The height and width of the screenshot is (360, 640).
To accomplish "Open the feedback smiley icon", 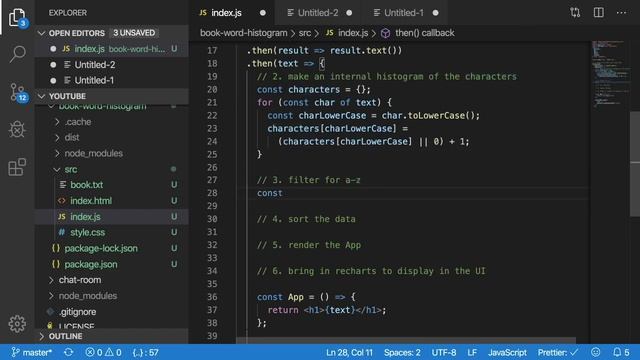I will (x=596, y=352).
